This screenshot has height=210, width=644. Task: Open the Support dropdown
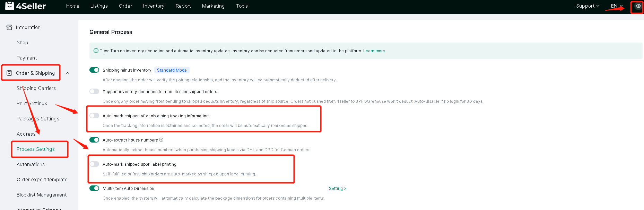[588, 6]
